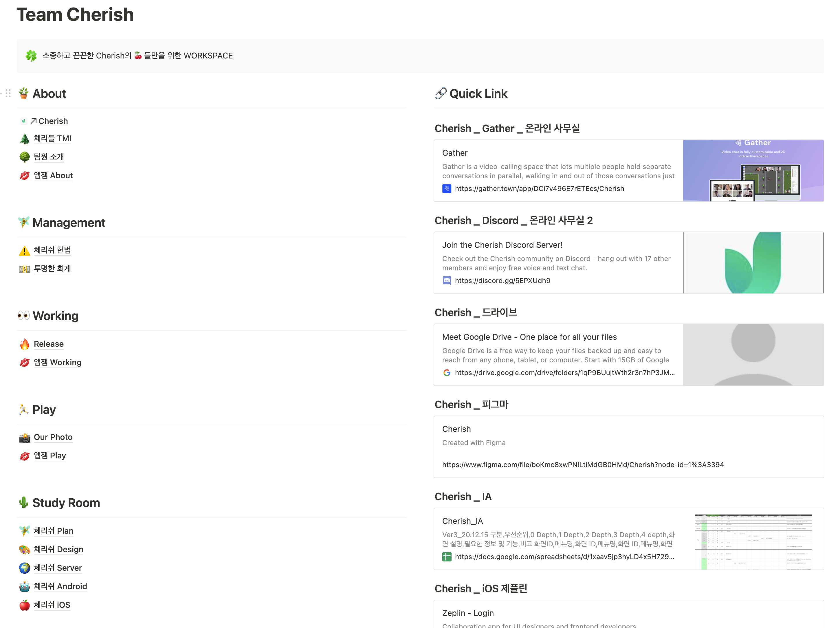Viewport: 840px width, 628px height.
Task: Click the fire icon next to Release
Action: (x=24, y=344)
